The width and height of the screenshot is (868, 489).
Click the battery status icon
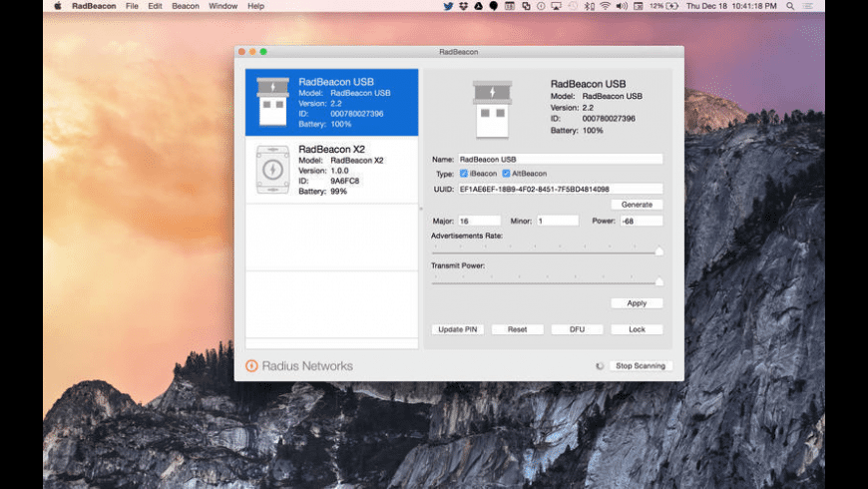point(672,6)
